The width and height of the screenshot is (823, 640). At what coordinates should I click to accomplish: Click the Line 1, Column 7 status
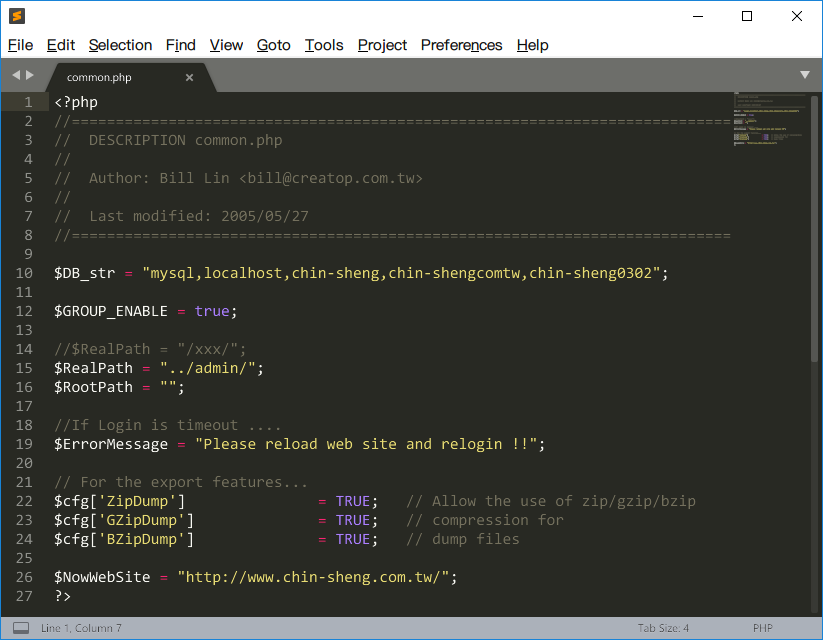click(81, 628)
